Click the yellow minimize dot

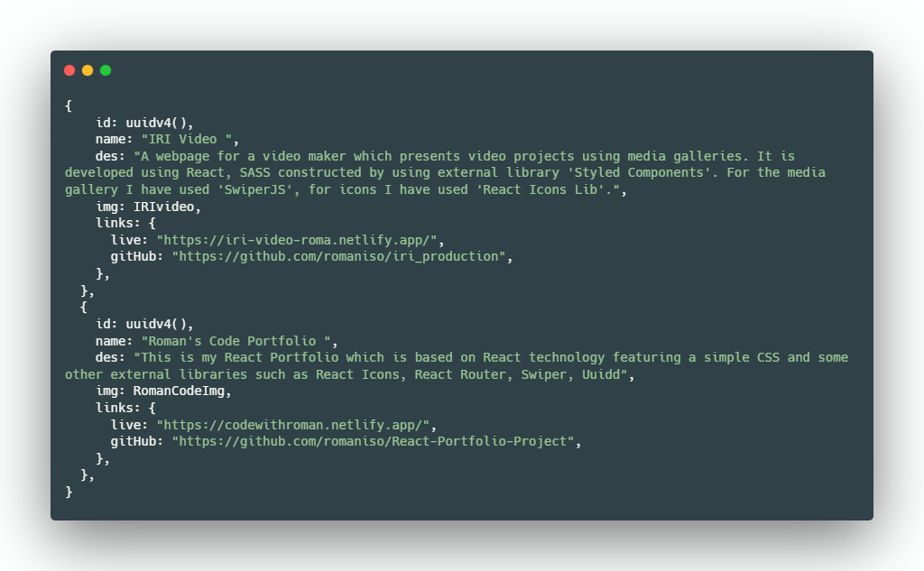point(88,70)
